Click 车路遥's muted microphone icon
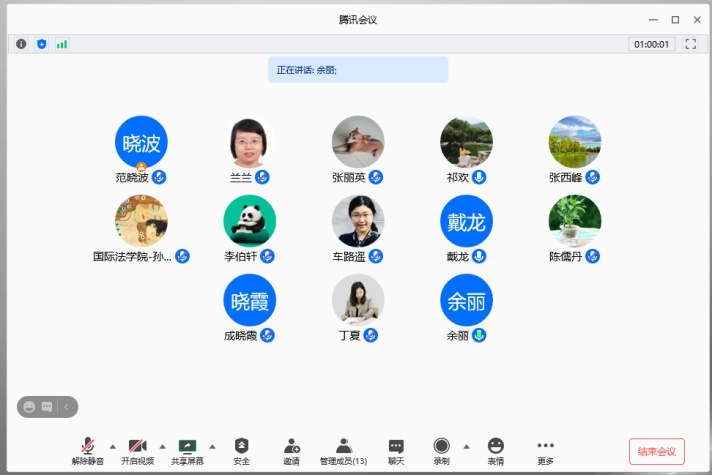 click(x=376, y=256)
